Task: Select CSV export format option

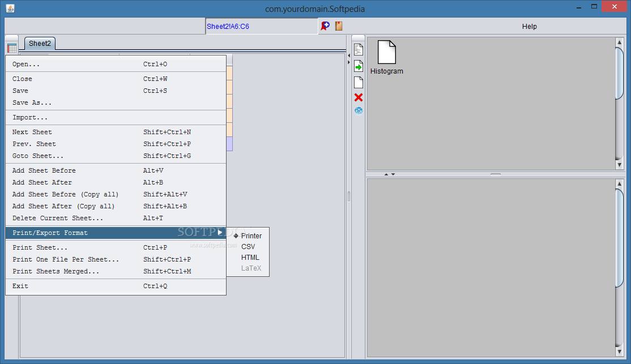Action: pyautogui.click(x=248, y=247)
